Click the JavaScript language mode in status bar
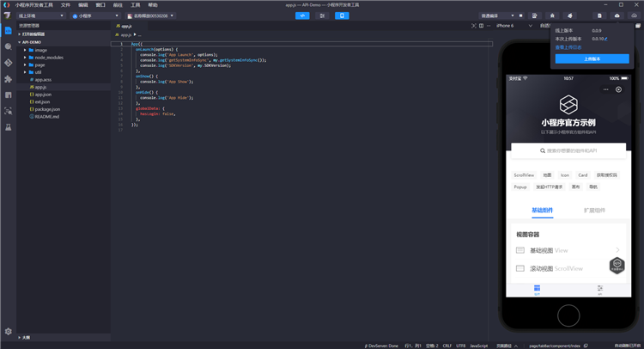Screen dimensions: 644x349 [x=478, y=345]
